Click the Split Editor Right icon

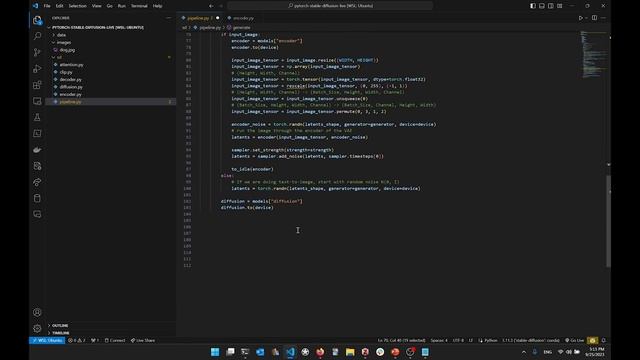point(594,18)
